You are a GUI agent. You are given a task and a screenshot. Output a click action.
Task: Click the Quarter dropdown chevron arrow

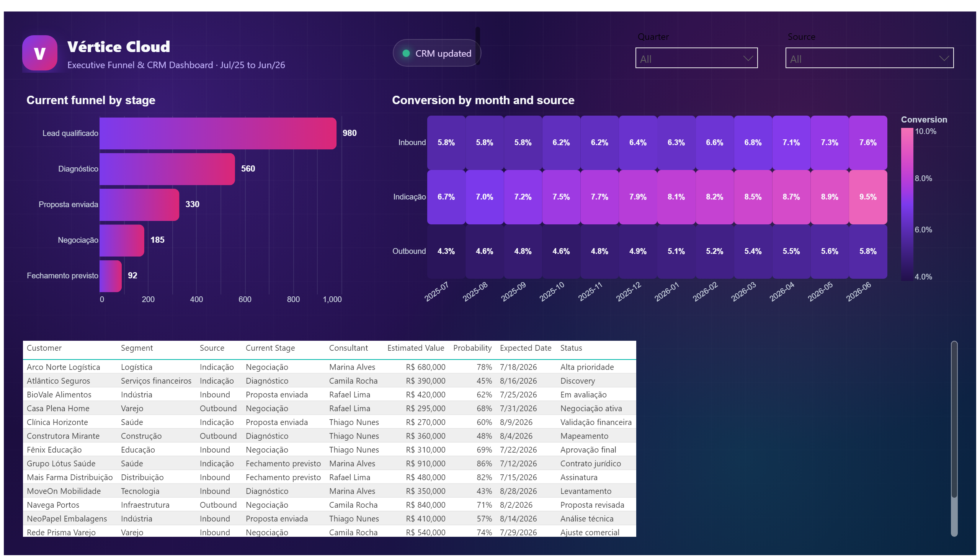(747, 58)
